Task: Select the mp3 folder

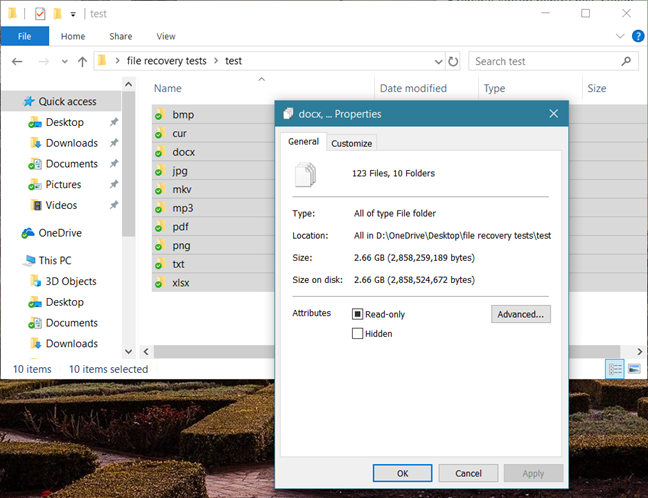Action: 183,208
